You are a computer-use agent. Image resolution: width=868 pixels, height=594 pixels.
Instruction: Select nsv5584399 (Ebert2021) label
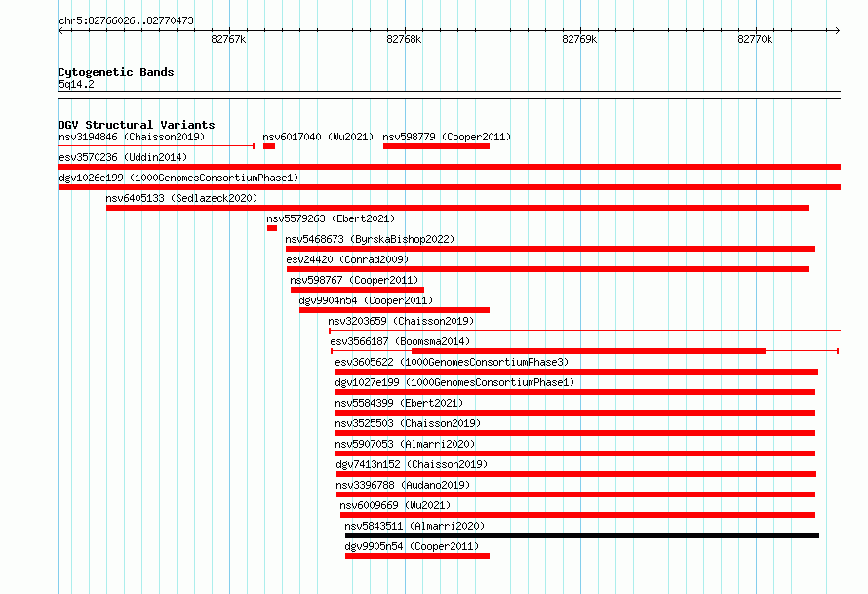pos(399,403)
